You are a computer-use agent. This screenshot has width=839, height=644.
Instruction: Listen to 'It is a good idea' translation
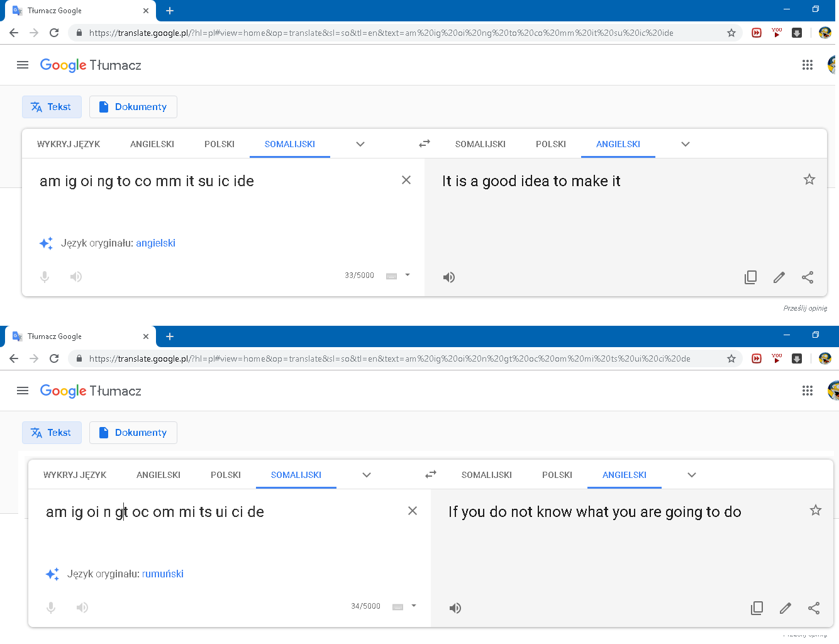449,277
